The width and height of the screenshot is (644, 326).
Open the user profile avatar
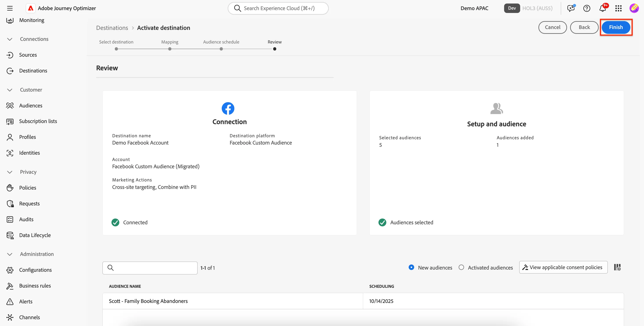634,8
